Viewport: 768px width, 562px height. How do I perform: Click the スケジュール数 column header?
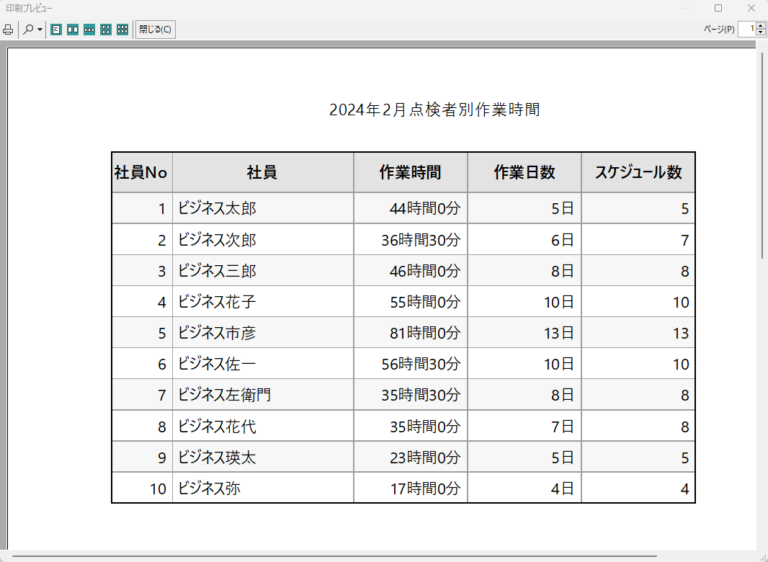[x=638, y=172]
